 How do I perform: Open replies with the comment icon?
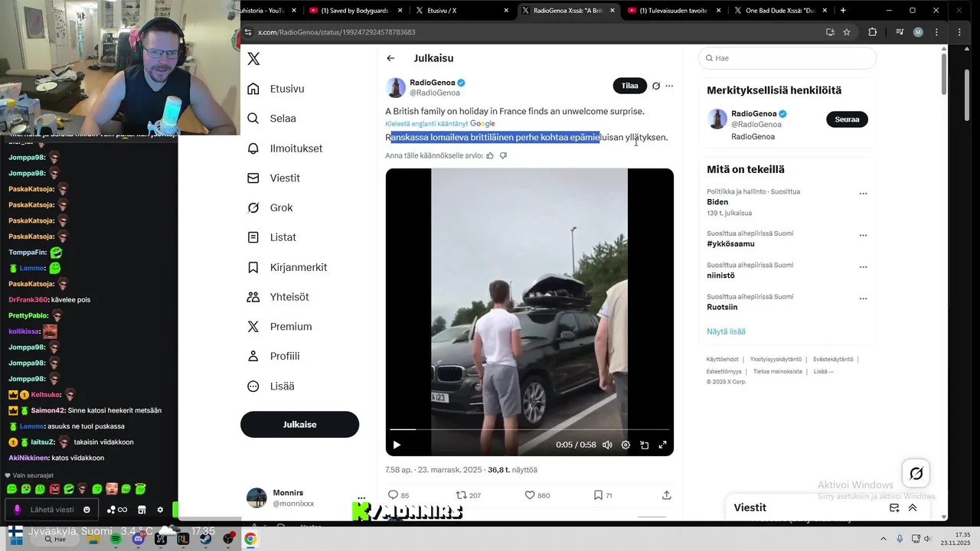393,495
